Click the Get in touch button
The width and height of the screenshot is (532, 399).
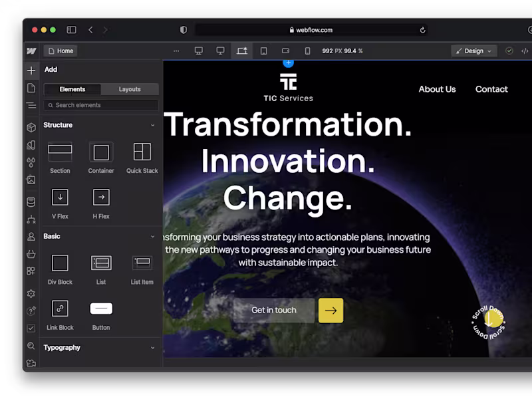click(274, 311)
